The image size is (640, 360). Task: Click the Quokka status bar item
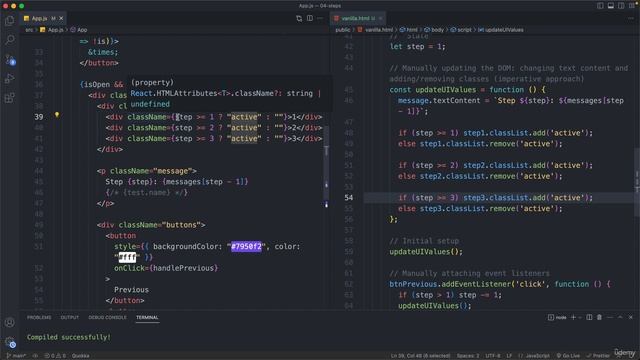point(80,356)
